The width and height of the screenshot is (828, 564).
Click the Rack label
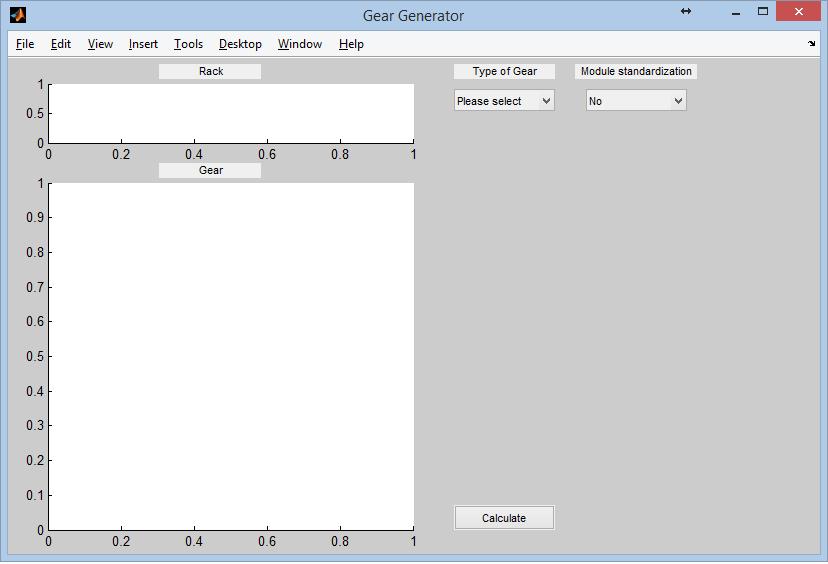pyautogui.click(x=210, y=71)
